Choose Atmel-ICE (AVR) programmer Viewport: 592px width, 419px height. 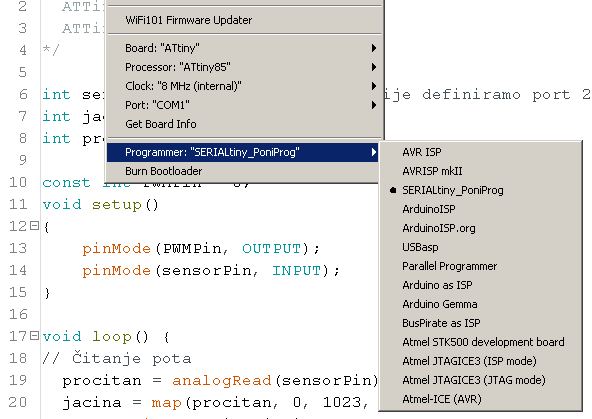(481, 399)
